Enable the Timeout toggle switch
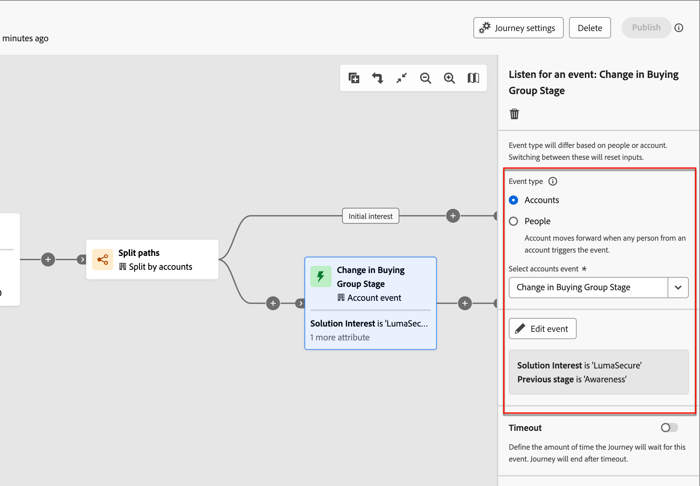700x486 pixels. (669, 428)
